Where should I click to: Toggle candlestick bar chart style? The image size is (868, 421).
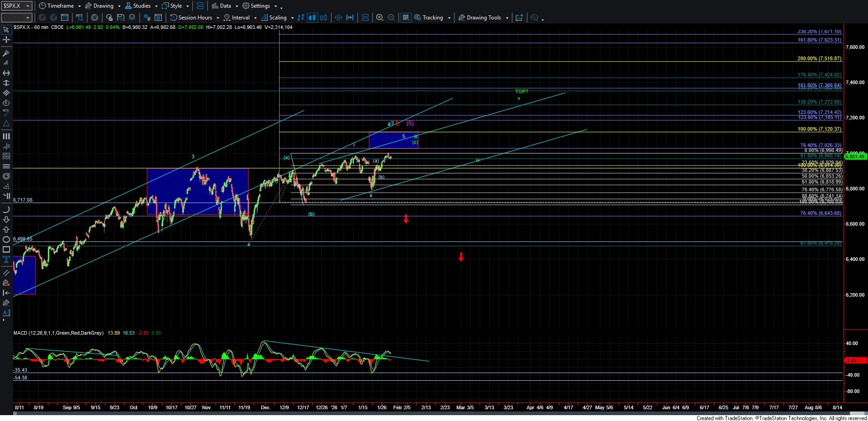[x=312, y=18]
